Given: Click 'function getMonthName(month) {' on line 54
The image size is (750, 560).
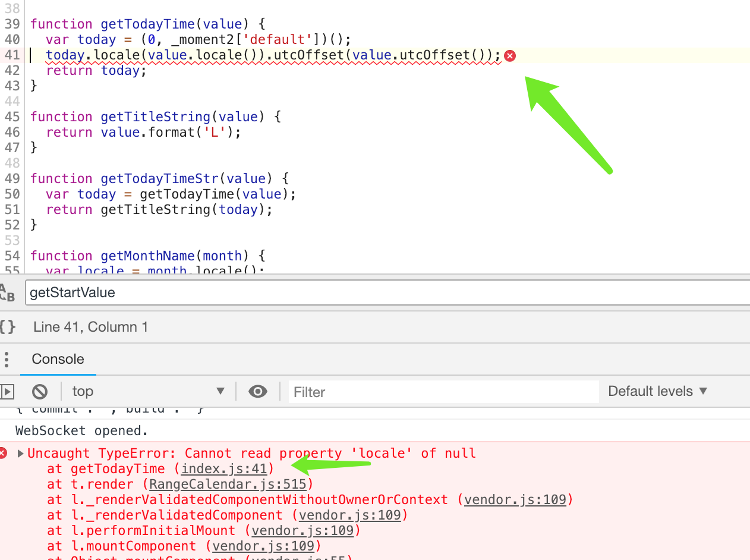Looking at the screenshot, I should tap(147, 256).
